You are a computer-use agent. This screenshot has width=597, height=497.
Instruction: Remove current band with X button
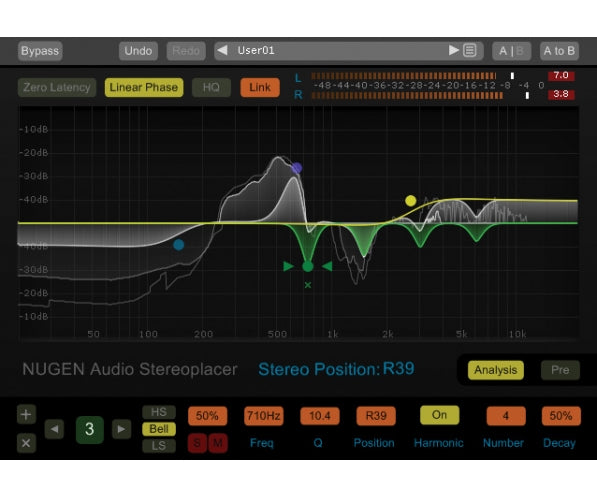[x=26, y=443]
